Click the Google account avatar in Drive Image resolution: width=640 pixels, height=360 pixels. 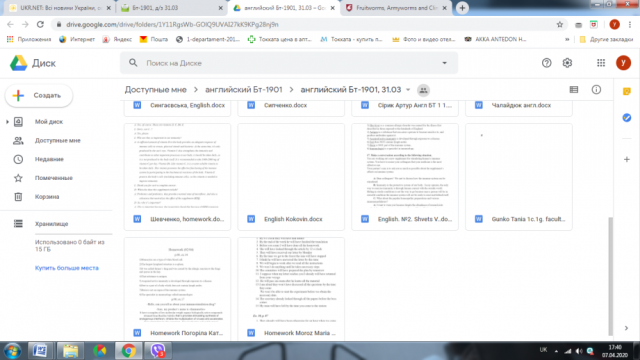pyautogui.click(x=623, y=63)
